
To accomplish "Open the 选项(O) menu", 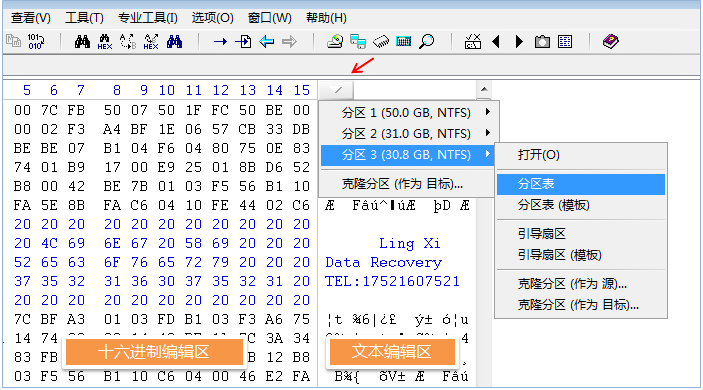I will click(x=213, y=18).
